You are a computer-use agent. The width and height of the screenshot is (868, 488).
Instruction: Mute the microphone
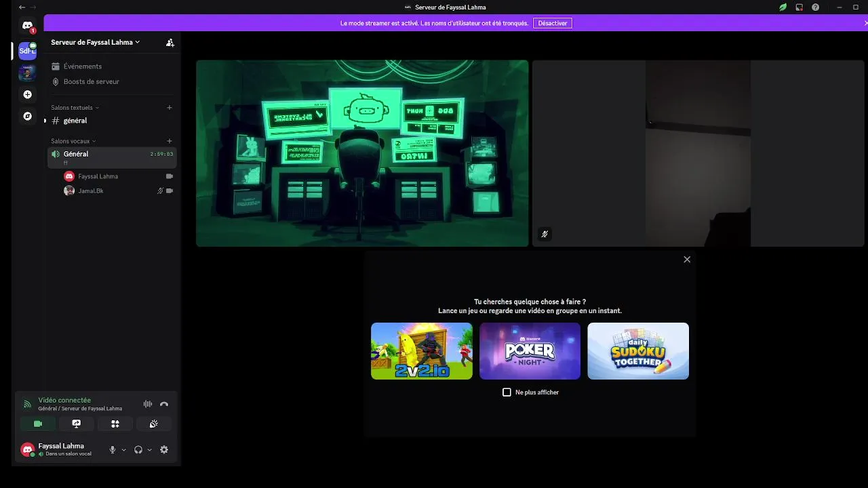113,449
